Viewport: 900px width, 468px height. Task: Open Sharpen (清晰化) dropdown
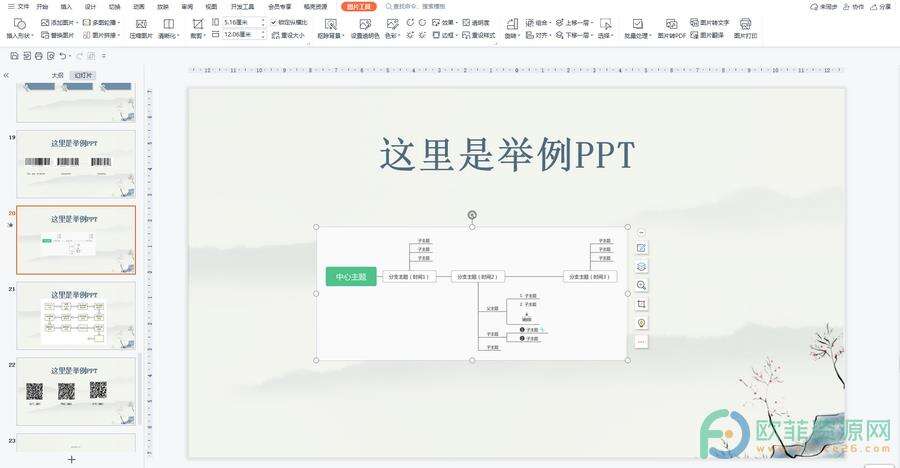coord(169,36)
